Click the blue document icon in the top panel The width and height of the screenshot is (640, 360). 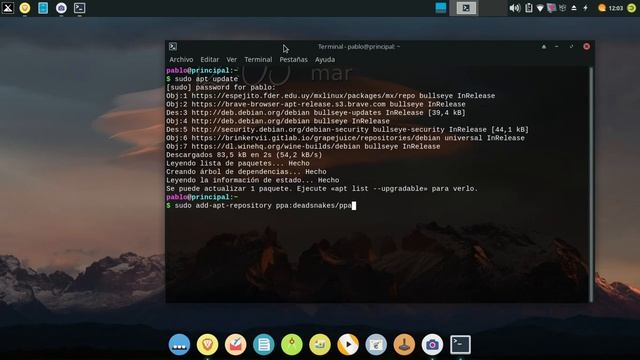point(43,8)
